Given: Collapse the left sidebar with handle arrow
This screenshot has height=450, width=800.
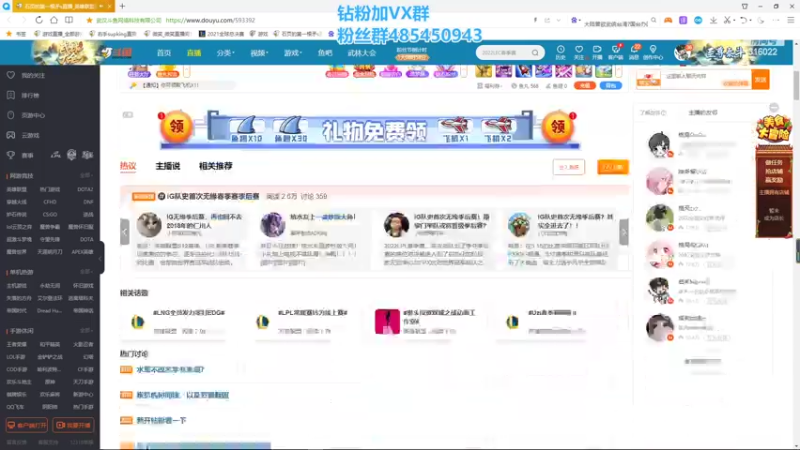Looking at the screenshot, I should [101, 258].
